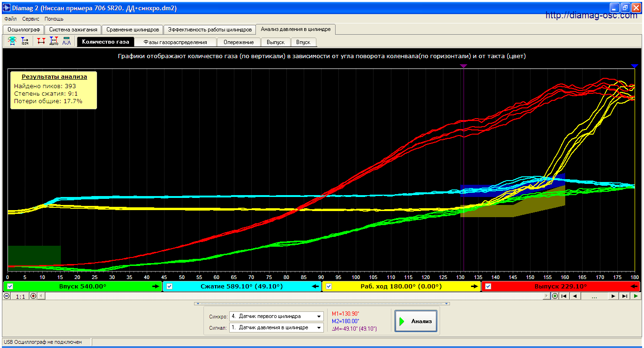Screen dimensions: 644x348
Task: Toggle the Раб. ход 180.00° checkbox
Action: [329, 286]
